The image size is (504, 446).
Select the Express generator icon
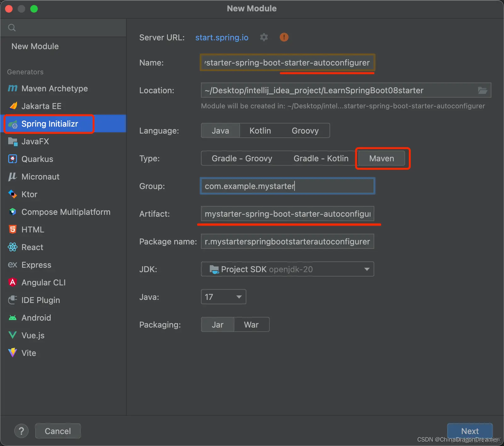(x=13, y=265)
